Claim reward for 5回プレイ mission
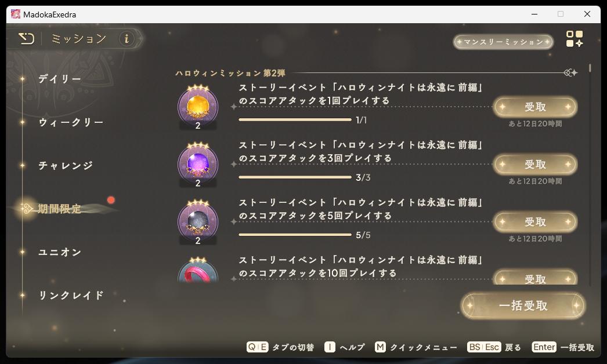 [x=536, y=222]
